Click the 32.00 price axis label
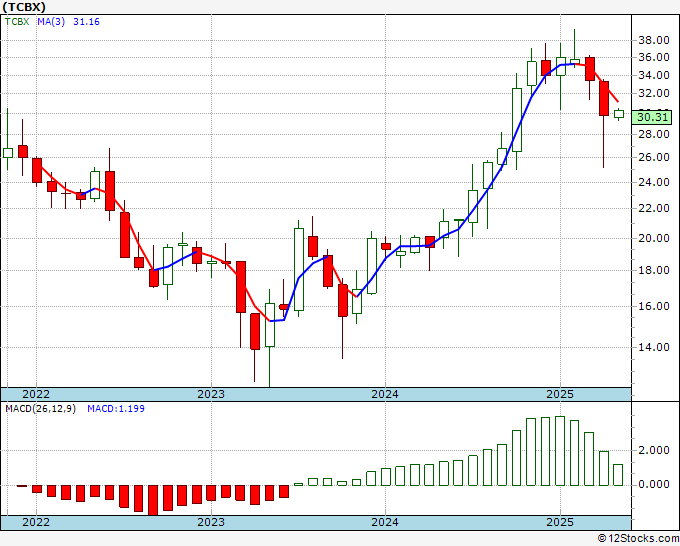Viewport: 680px width, 546px height. click(x=654, y=93)
